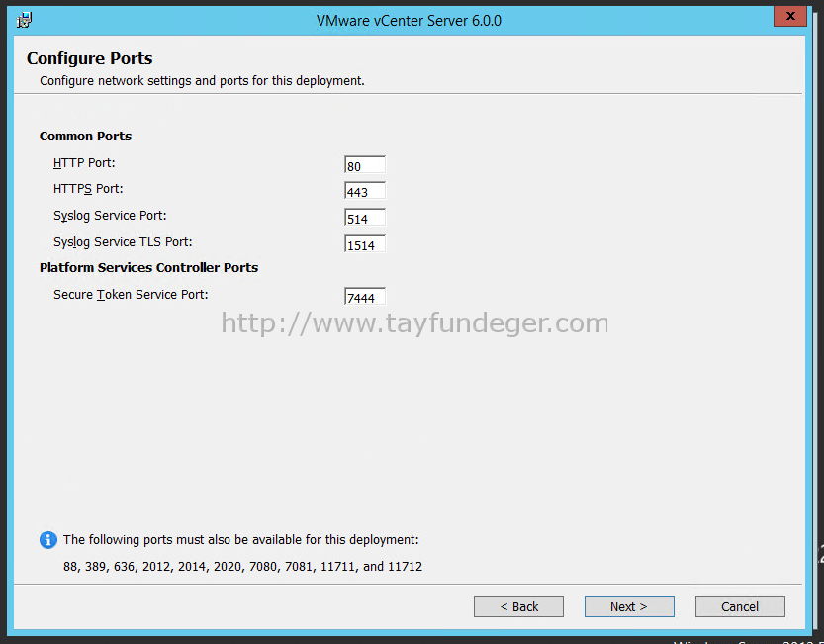Click the Secure Token Service Port label
This screenshot has height=644, width=824.
(x=131, y=295)
